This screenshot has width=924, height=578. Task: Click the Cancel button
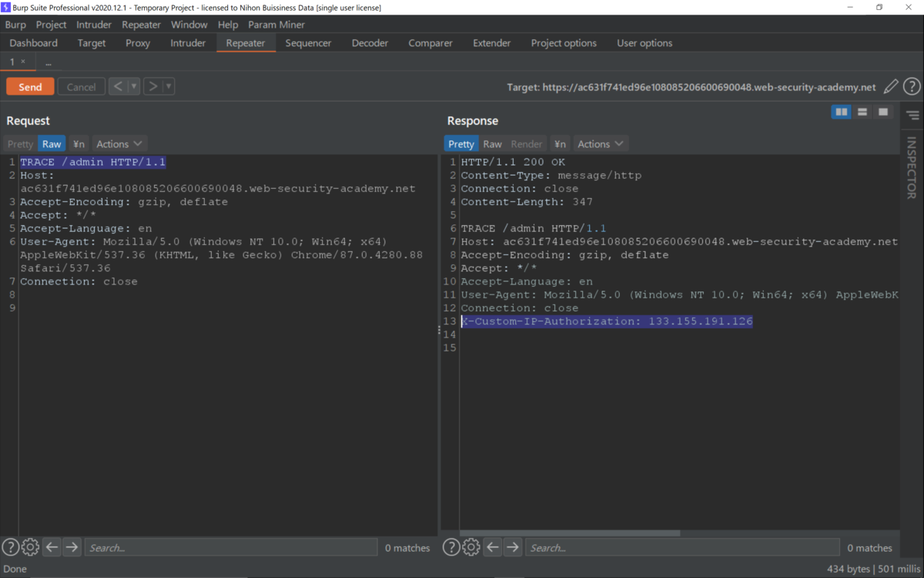pos(81,87)
